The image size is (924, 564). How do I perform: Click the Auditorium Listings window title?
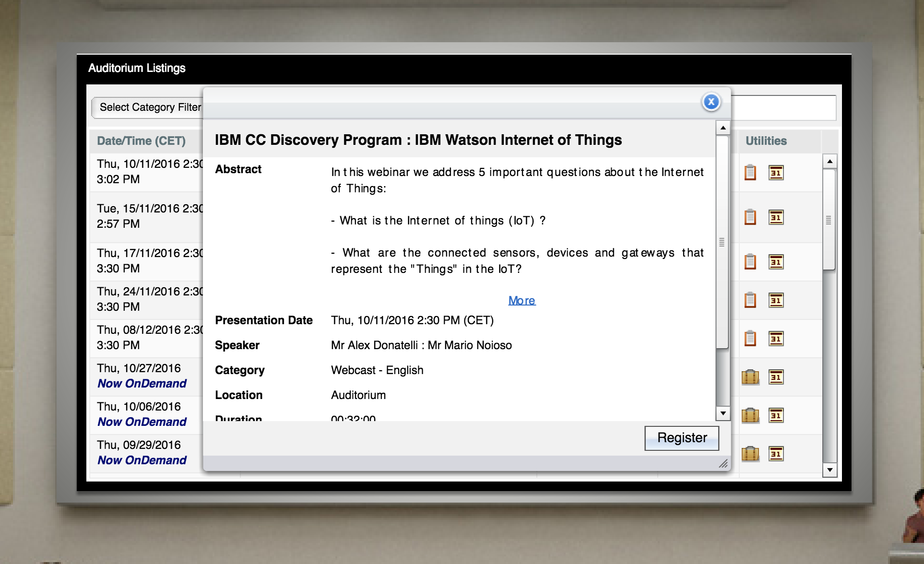(137, 68)
